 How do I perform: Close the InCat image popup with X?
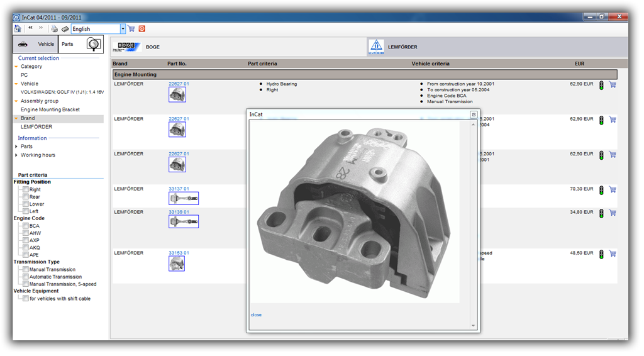coord(474,114)
